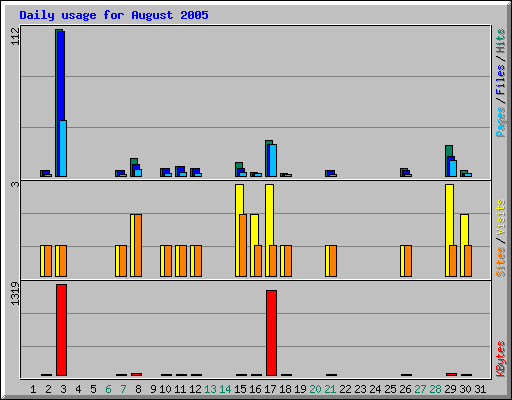
Task: Click day label '10' on the x-axis
Action: click(x=165, y=389)
